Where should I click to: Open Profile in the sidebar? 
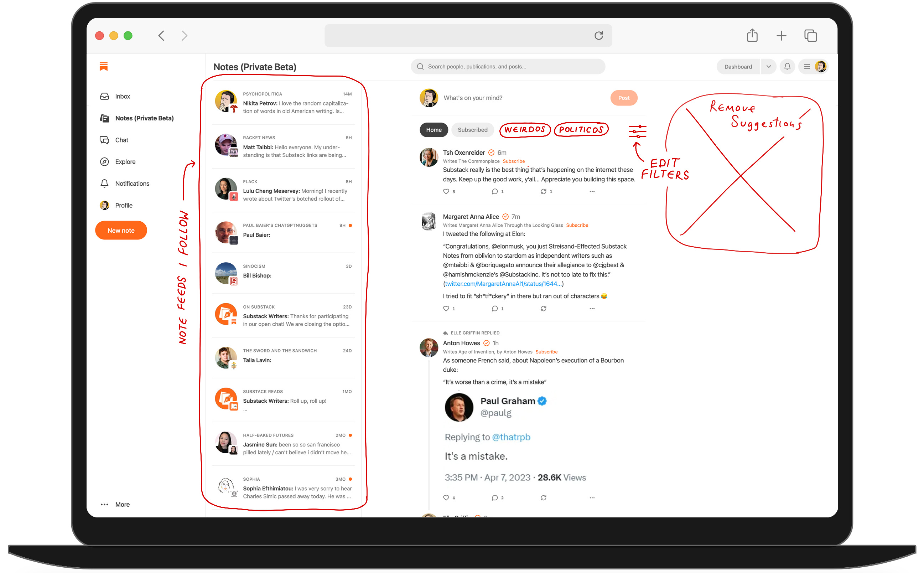(116, 205)
